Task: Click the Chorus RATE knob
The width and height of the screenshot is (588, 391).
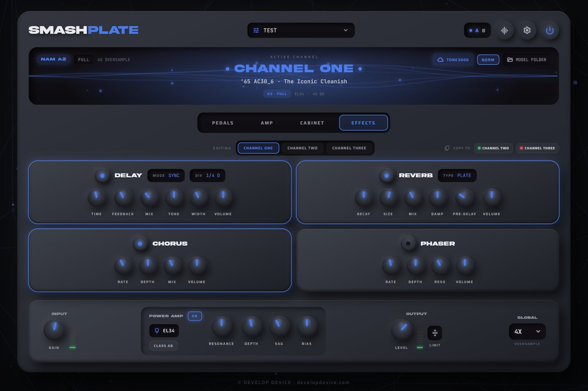Action: 123,266
